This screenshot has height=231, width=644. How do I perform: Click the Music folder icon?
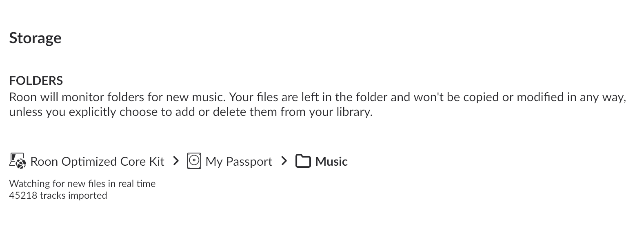(x=303, y=161)
